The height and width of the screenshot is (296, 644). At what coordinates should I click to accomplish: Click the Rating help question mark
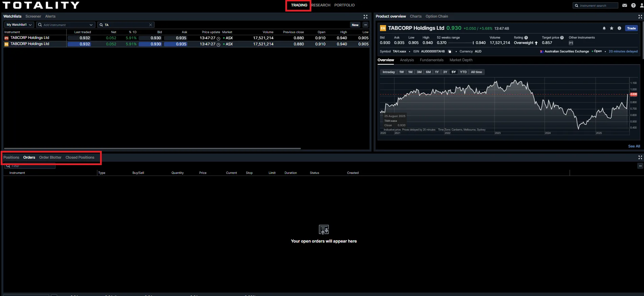coord(526,38)
